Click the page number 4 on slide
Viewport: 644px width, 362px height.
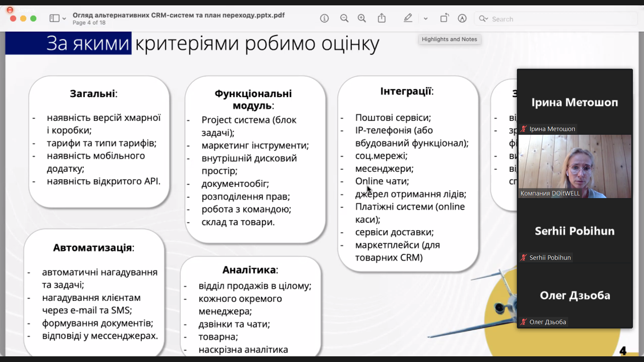point(623,351)
